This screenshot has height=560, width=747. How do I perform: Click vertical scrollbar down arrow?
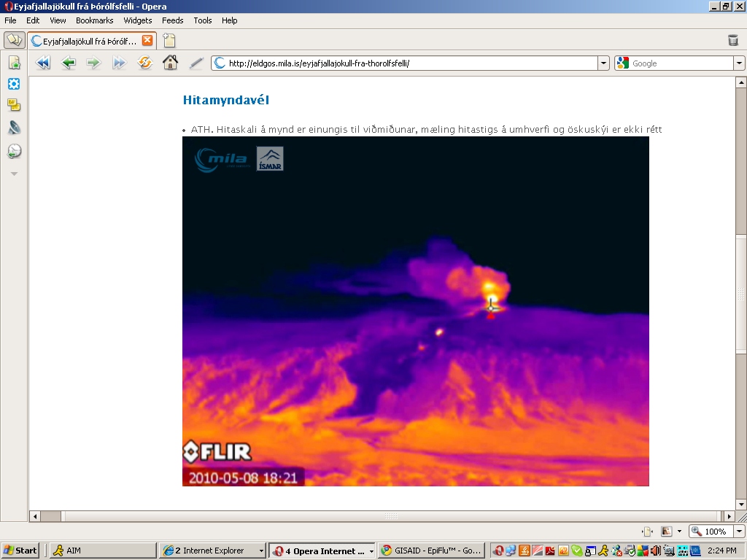click(741, 505)
